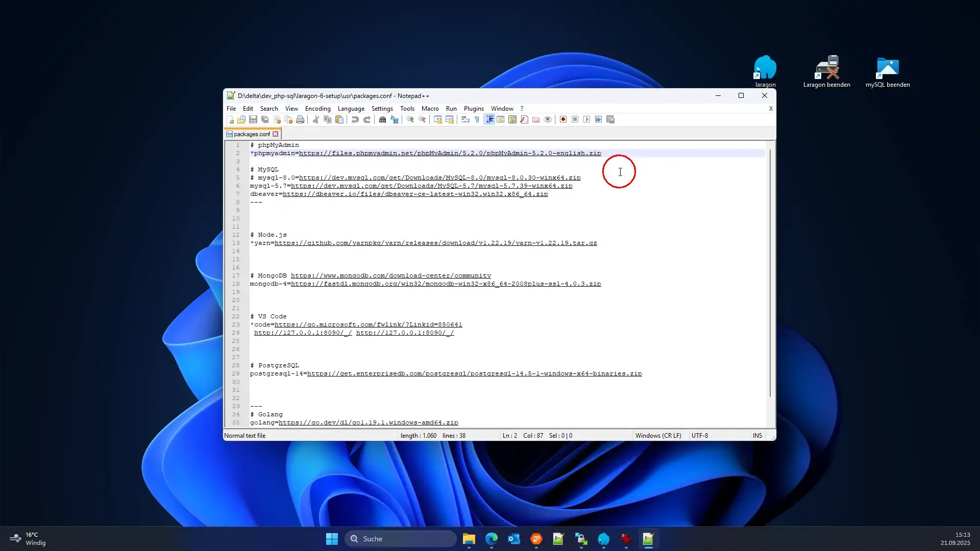Viewport: 980px width, 551px height.
Task: Click the Cut scissors icon
Action: [x=316, y=119]
